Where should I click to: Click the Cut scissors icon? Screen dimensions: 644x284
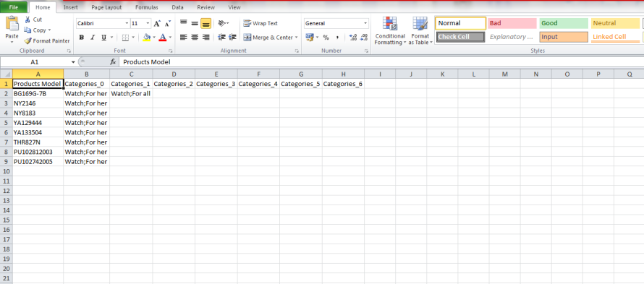click(27, 20)
